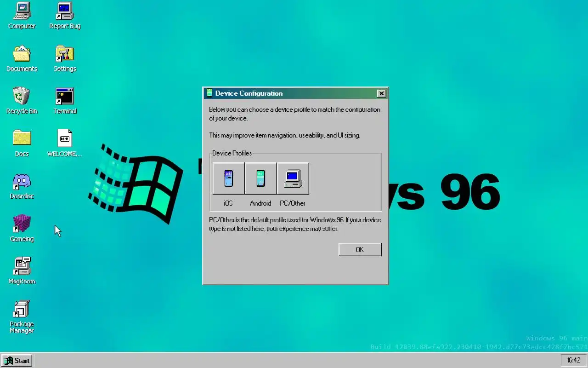This screenshot has height=368, width=588.
Task: Open the Gameing cube icon
Action: (22, 224)
